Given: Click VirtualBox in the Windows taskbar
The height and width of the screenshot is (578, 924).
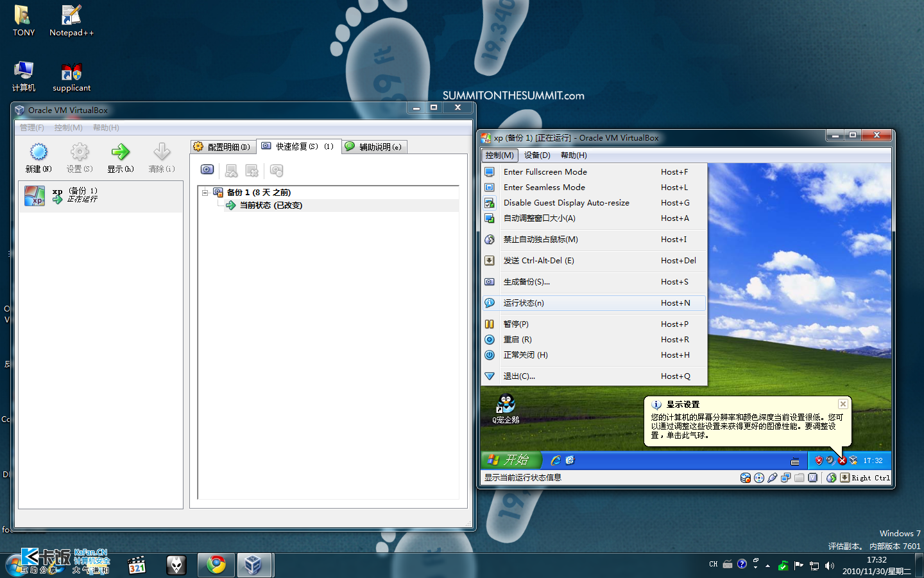Looking at the screenshot, I should coord(255,565).
